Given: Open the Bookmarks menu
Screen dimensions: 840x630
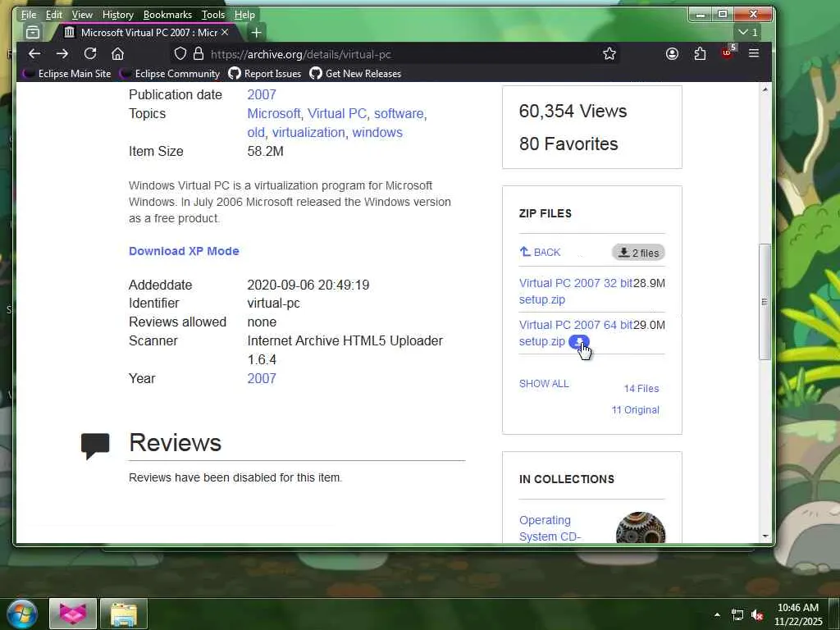Looking at the screenshot, I should (x=167, y=15).
